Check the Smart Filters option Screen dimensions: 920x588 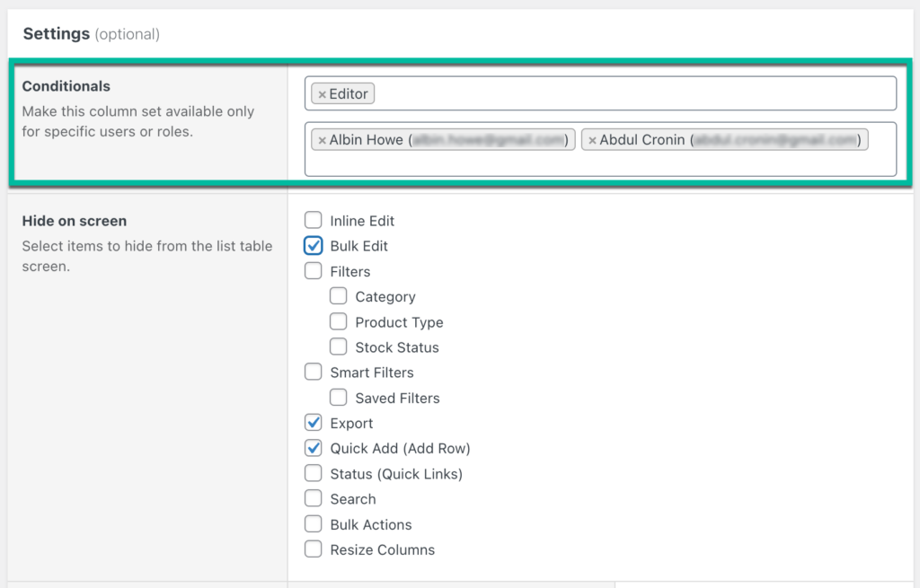click(313, 372)
